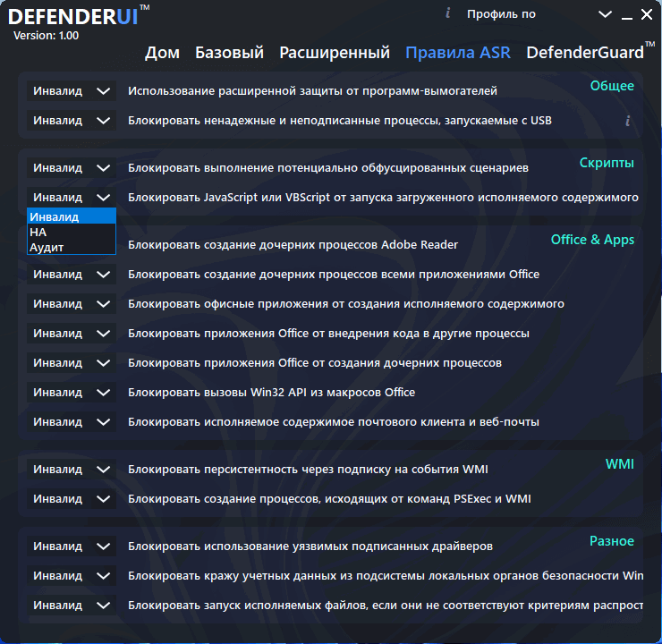The height and width of the screenshot is (644, 662).
Task: Click the PSExec and WMI rule description text
Action: pos(329,499)
